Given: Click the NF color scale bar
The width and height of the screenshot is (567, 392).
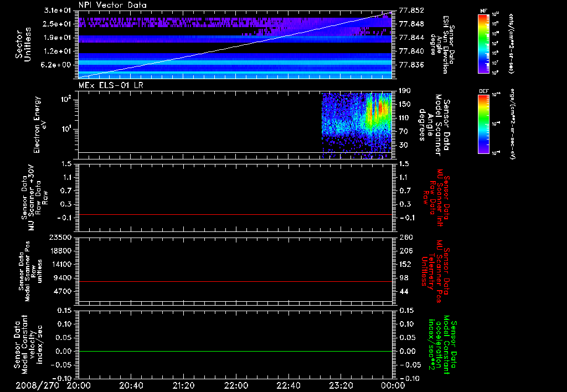Looking at the screenshot, I should 484,44.
